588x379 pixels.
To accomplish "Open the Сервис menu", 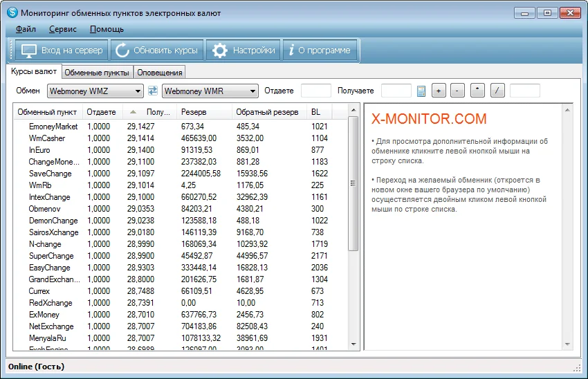I will [x=62, y=29].
